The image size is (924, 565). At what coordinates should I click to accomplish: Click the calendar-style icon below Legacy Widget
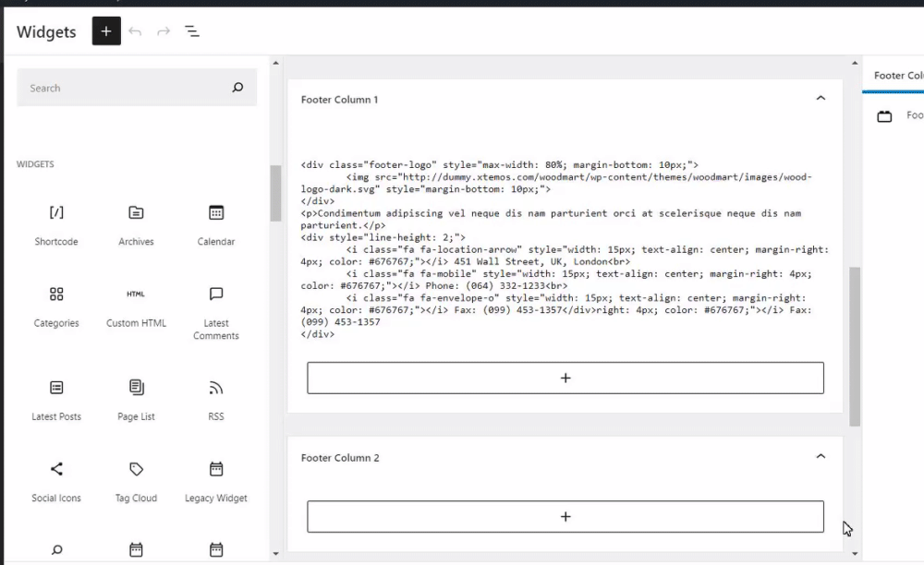(x=216, y=549)
